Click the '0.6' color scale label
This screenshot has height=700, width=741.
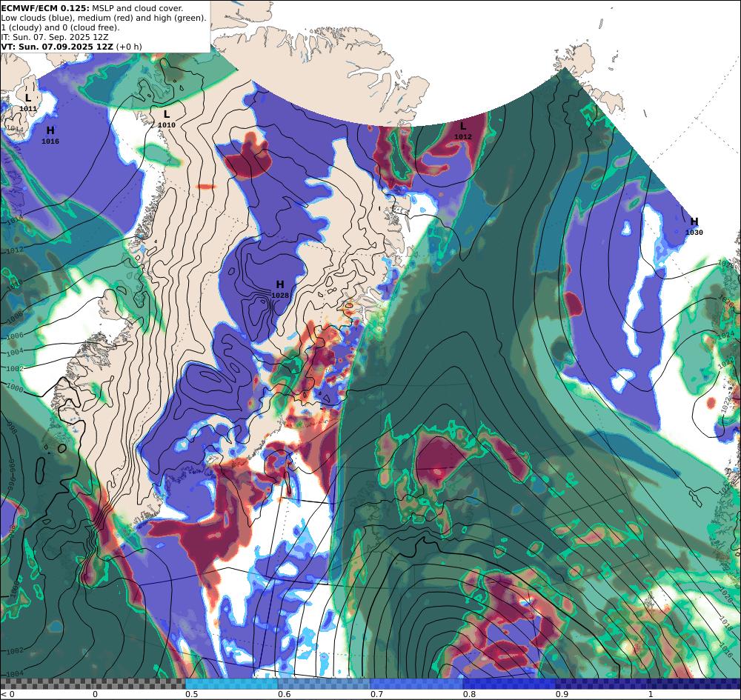click(x=284, y=694)
